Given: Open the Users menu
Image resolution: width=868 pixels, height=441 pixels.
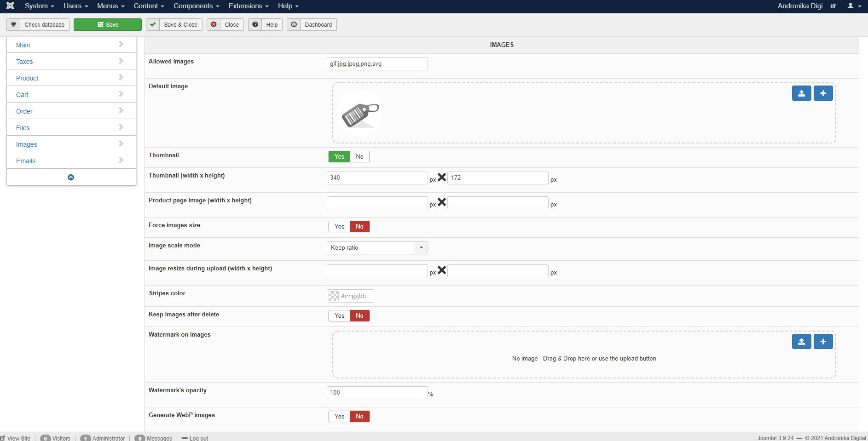Looking at the screenshot, I should point(75,6).
